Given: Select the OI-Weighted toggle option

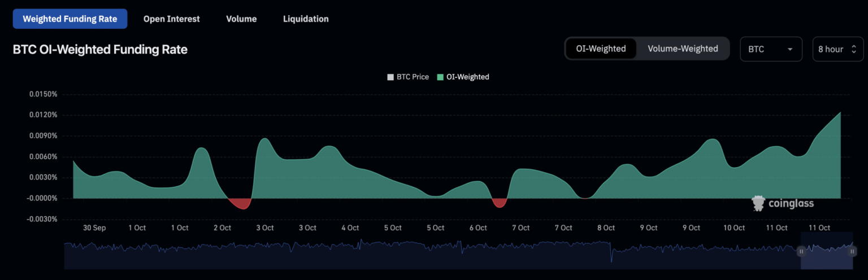Looking at the screenshot, I should click(x=601, y=49).
